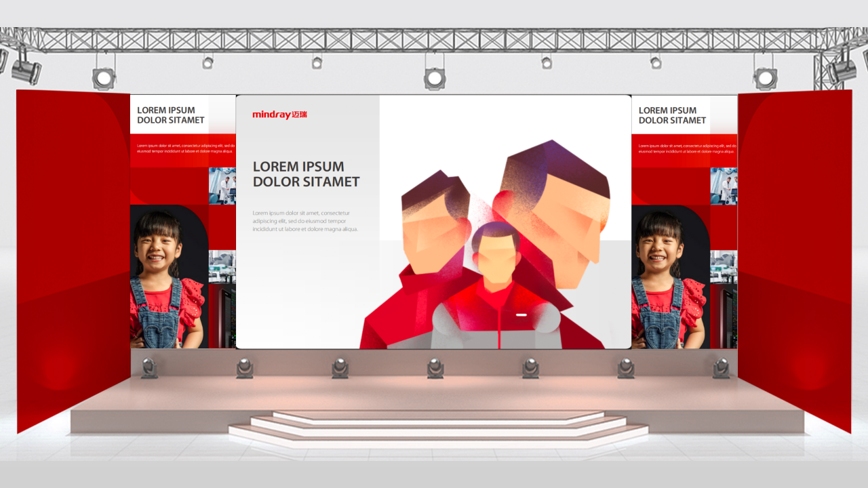Click the leftmost stage floor light
This screenshot has width=868, height=488.
(x=149, y=368)
